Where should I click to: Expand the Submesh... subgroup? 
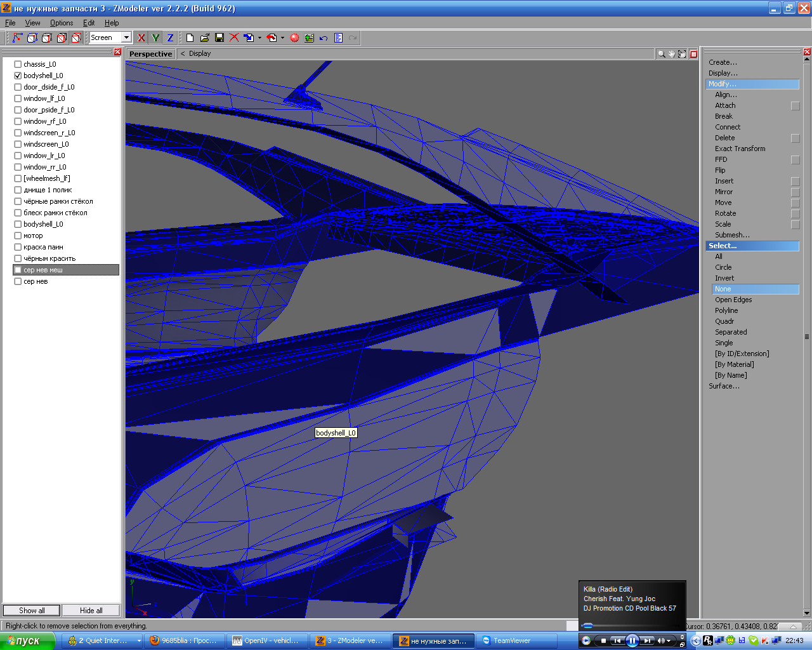732,235
